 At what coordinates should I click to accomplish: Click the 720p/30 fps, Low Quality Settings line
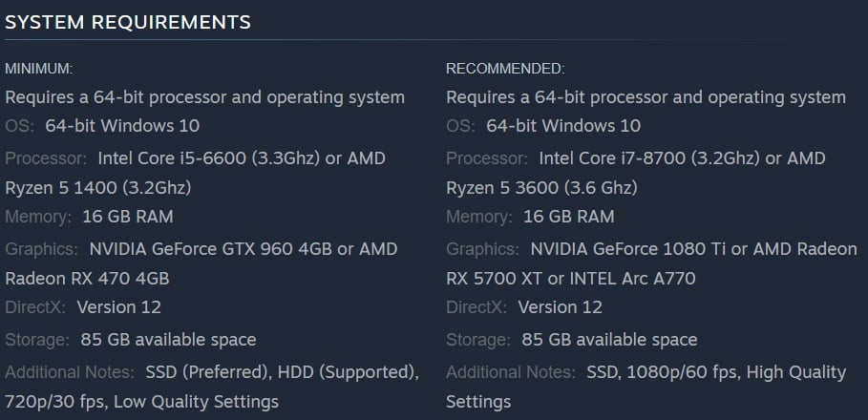tap(141, 401)
